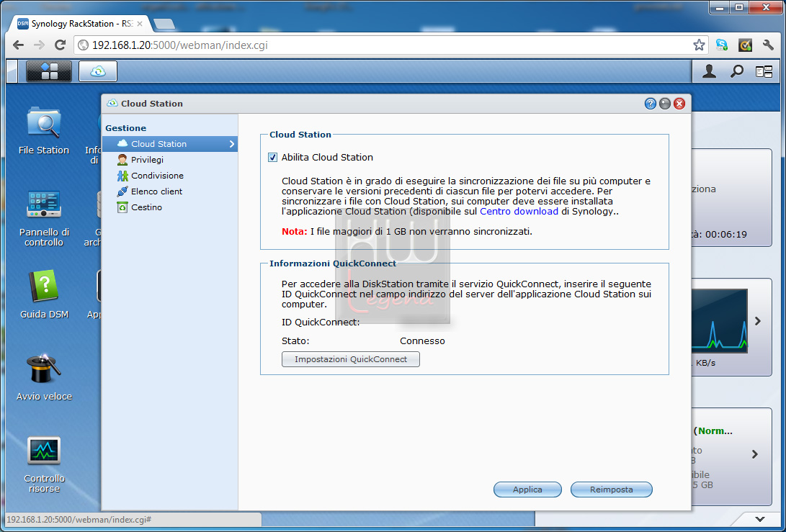Open Guida DSM desktop icon
786x532 pixels.
tap(44, 294)
